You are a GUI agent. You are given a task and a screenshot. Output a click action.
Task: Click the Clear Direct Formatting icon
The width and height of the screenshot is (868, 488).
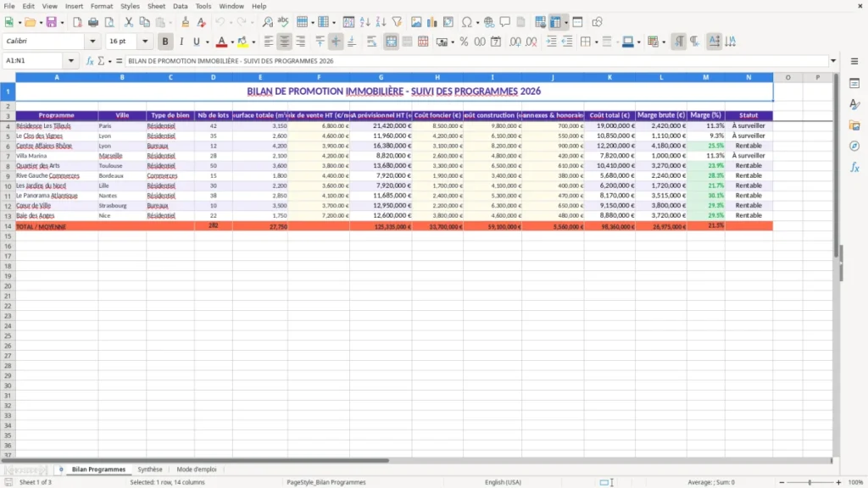click(201, 22)
